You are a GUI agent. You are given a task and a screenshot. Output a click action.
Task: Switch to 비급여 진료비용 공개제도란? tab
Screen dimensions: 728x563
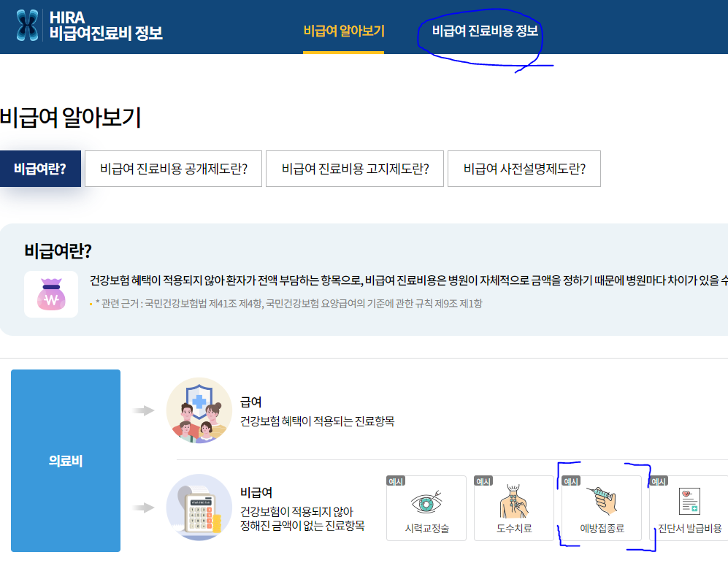point(174,169)
